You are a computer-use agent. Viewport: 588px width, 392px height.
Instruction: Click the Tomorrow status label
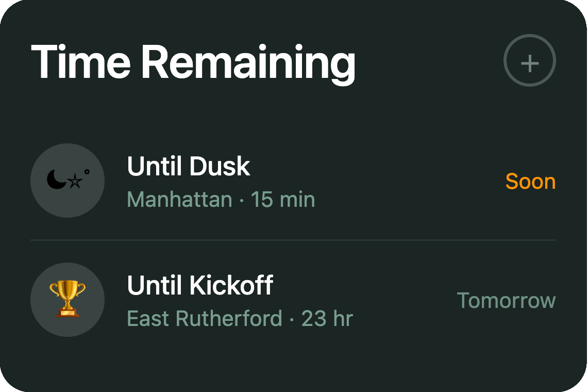(x=507, y=300)
